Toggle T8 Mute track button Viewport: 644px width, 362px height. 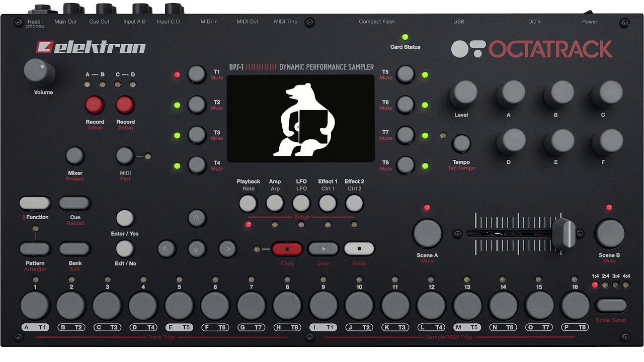(x=405, y=165)
